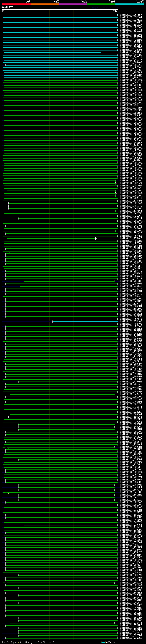The height and width of the screenshot is (644, 146).
Task: Go to UniRef100_Q8P9Q7
Action: pos(131,311)
